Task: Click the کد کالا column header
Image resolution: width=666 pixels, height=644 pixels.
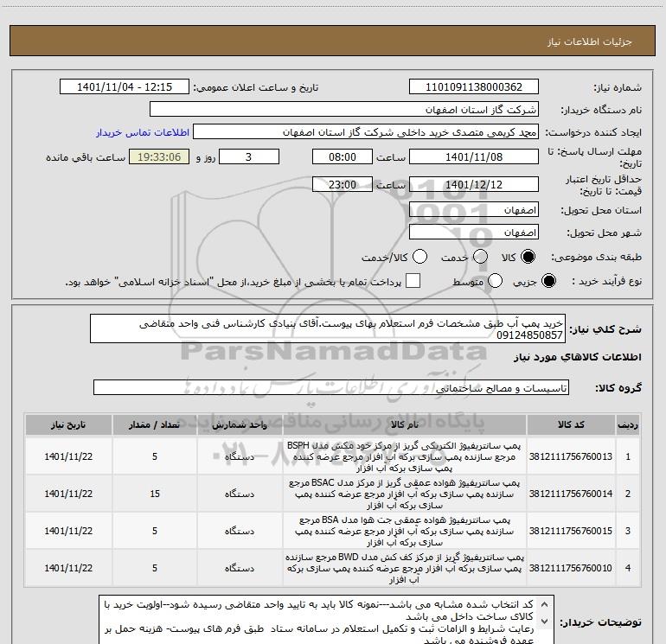Action: click(x=571, y=425)
